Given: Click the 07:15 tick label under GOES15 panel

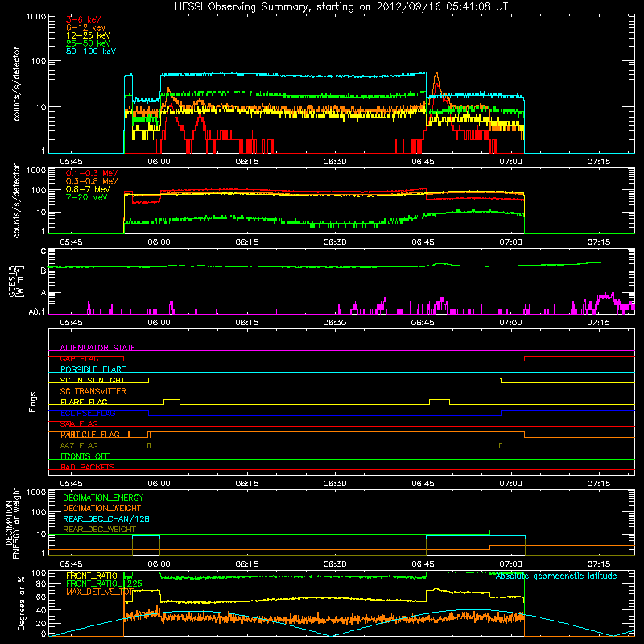Looking at the screenshot, I should pyautogui.click(x=598, y=323).
